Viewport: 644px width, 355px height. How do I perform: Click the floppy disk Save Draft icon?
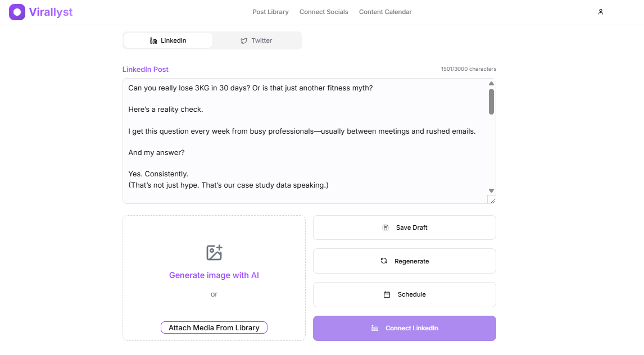385,227
